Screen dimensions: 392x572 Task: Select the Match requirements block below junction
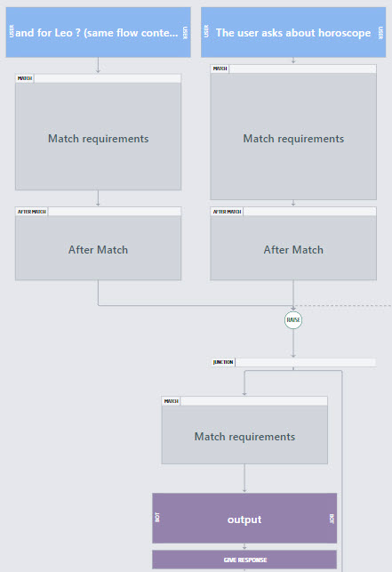tap(244, 435)
